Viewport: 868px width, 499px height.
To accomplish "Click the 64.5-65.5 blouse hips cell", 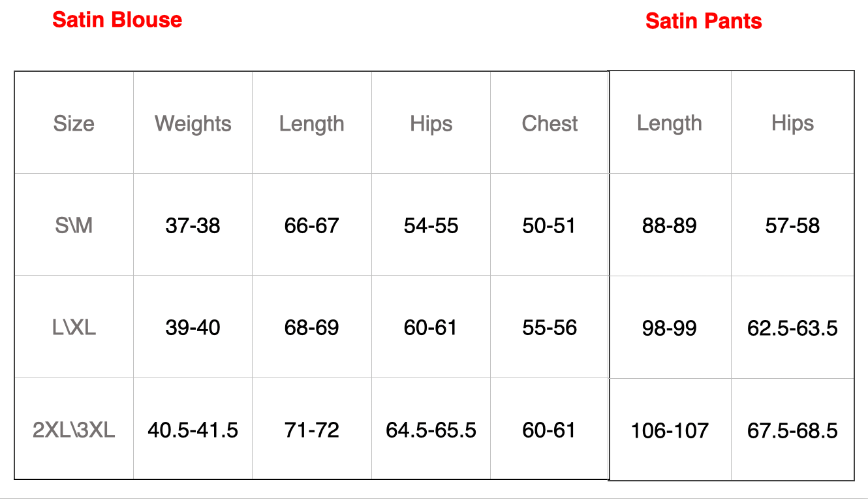I will click(x=431, y=430).
